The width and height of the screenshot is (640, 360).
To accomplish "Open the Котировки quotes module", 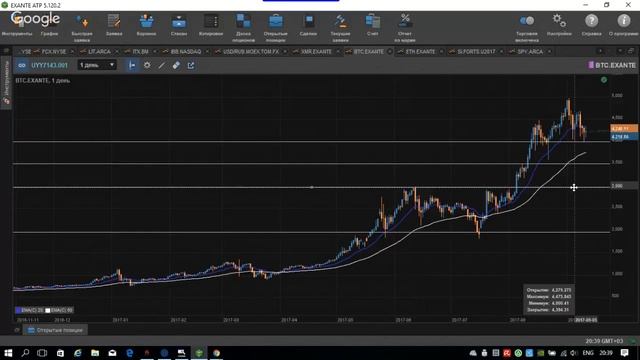I will tap(211, 25).
